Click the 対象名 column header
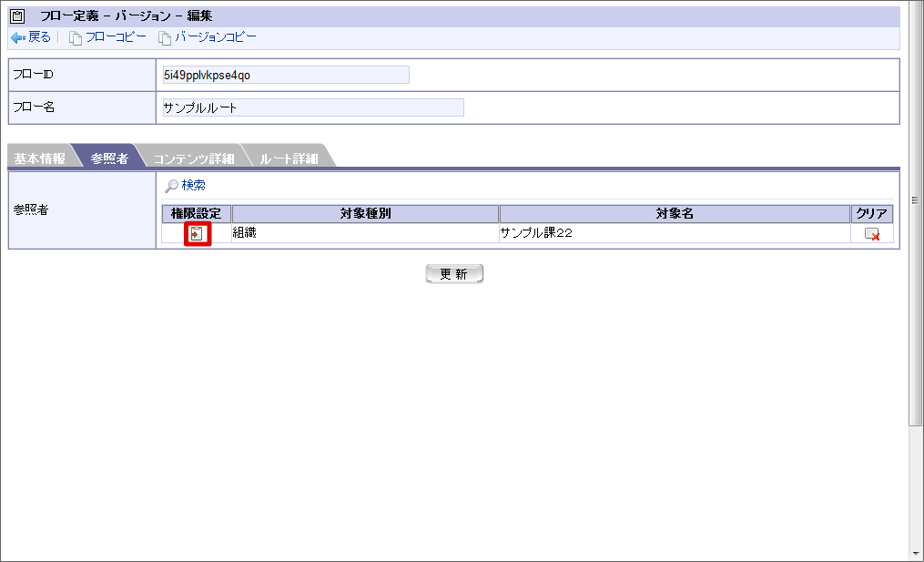The width and height of the screenshot is (924, 562). click(675, 213)
